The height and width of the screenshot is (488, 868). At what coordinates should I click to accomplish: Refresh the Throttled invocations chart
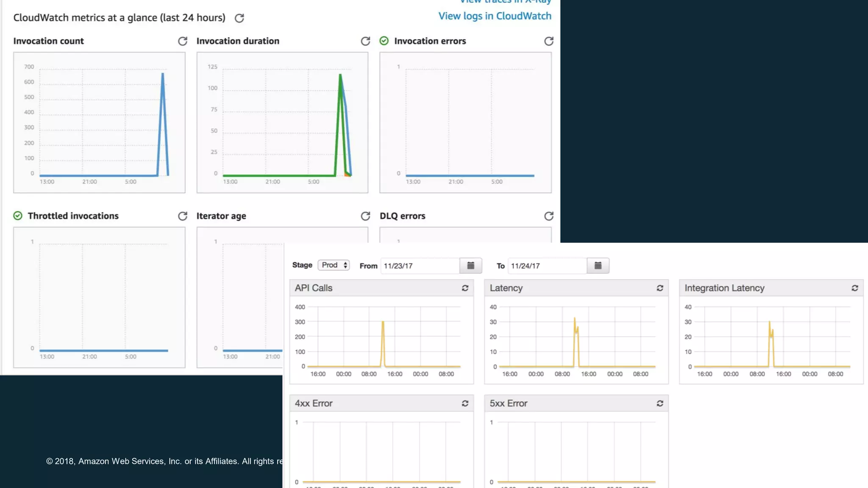click(x=183, y=216)
